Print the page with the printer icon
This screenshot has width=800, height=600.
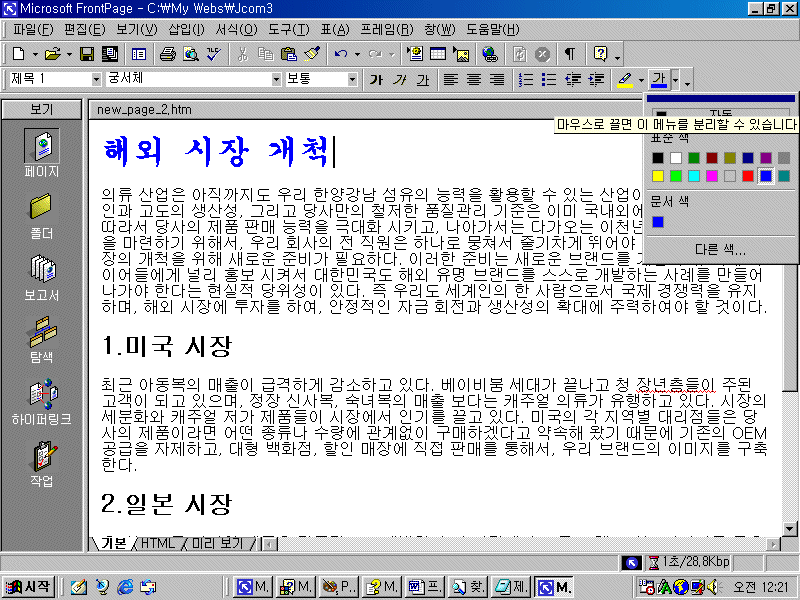167,54
